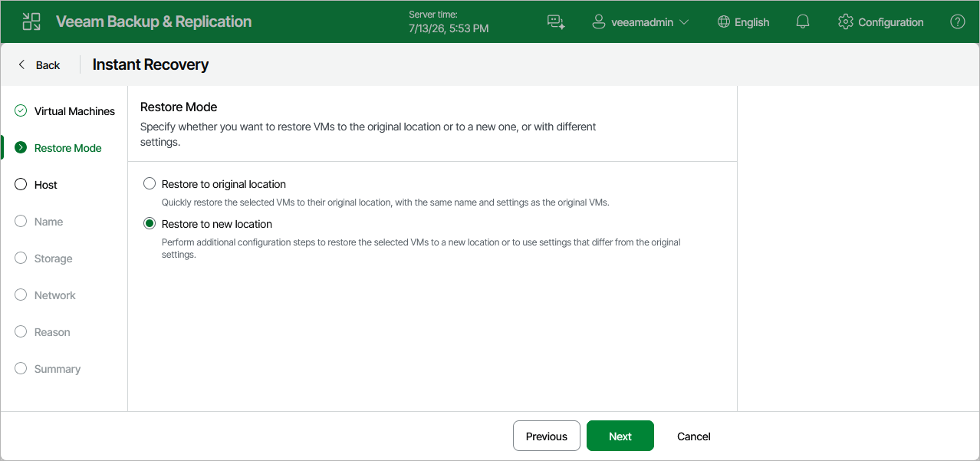Go to the Virtual Machines step
This screenshot has width=980, height=461.
[x=64, y=111]
